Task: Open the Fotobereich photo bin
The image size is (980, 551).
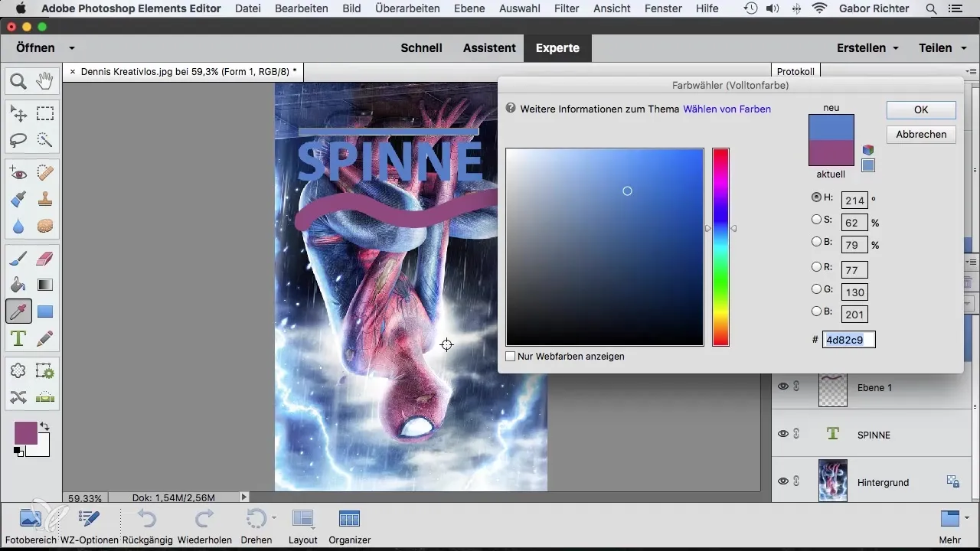Action: coord(31,526)
